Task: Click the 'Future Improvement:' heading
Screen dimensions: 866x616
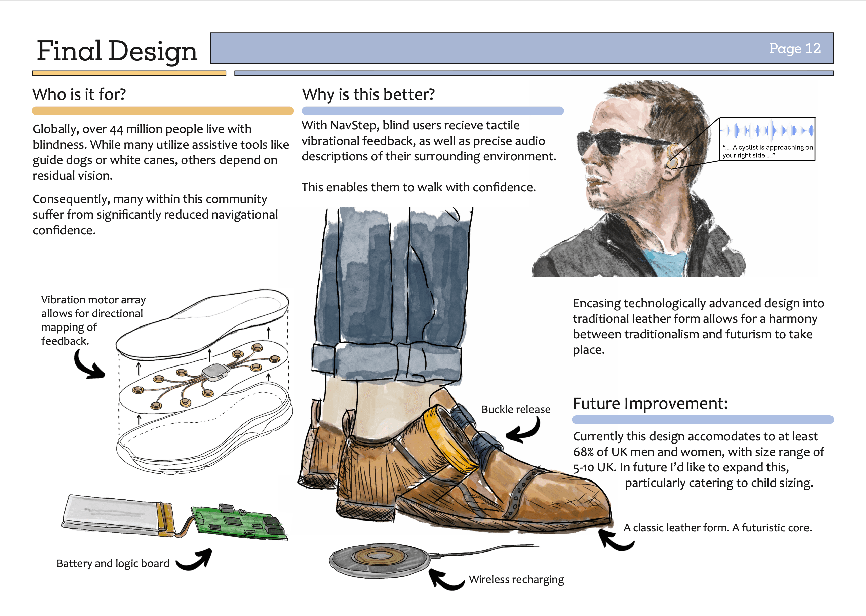Action: 650,403
